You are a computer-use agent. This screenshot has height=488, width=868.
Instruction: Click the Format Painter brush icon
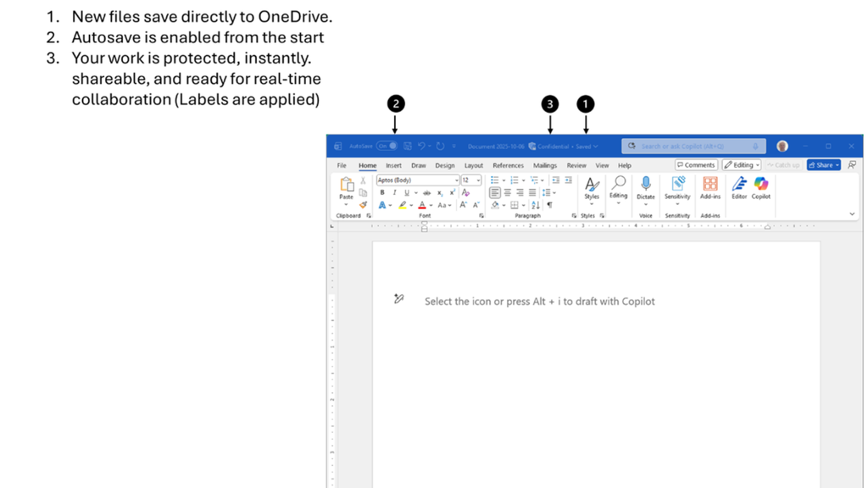[x=364, y=205]
